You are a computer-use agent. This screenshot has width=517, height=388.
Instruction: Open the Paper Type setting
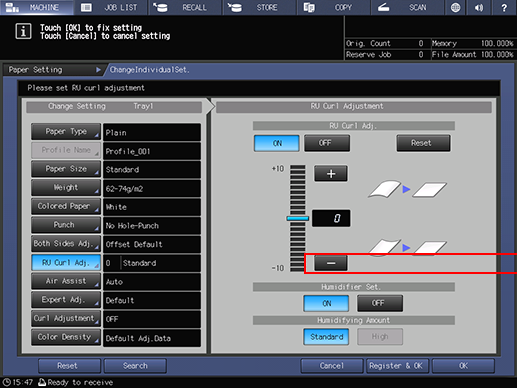pyautogui.click(x=66, y=132)
